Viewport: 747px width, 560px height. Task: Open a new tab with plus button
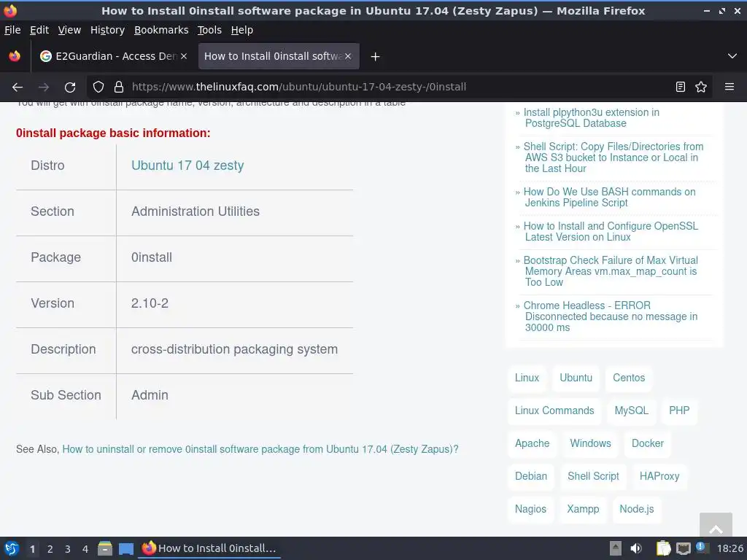coord(376,57)
